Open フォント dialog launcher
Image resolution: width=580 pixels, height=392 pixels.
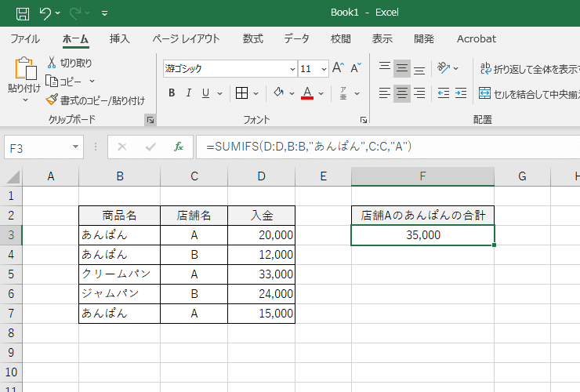tap(364, 120)
